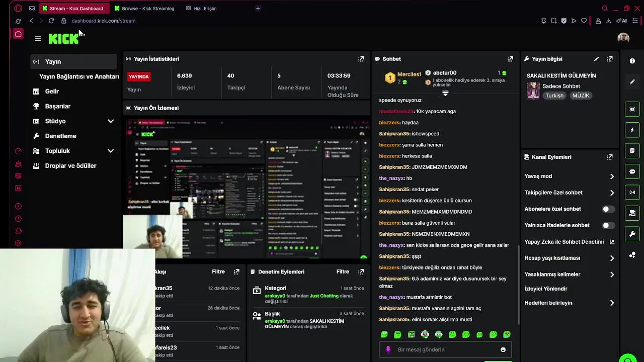Open the user profile avatar at top right
The image size is (644, 362).
pos(623,38)
